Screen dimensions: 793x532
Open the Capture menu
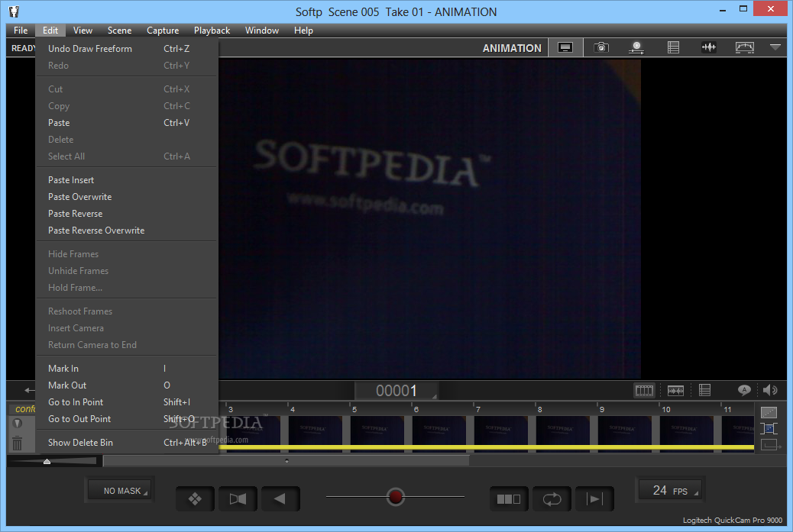click(163, 31)
